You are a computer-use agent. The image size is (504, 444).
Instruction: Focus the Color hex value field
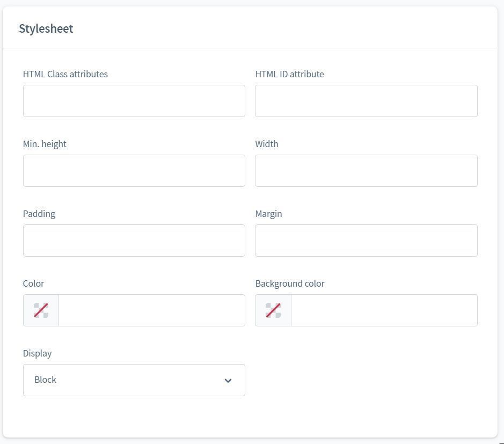[151, 310]
